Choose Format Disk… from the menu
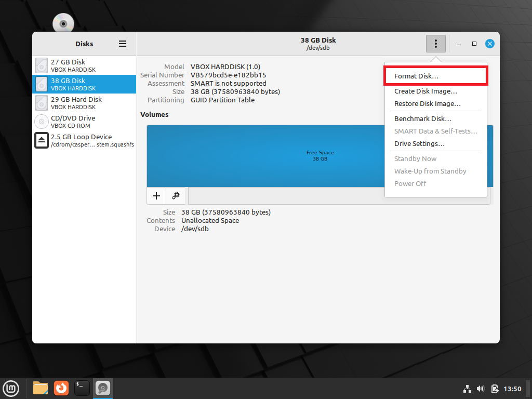This screenshot has height=399, width=532. pos(436,76)
